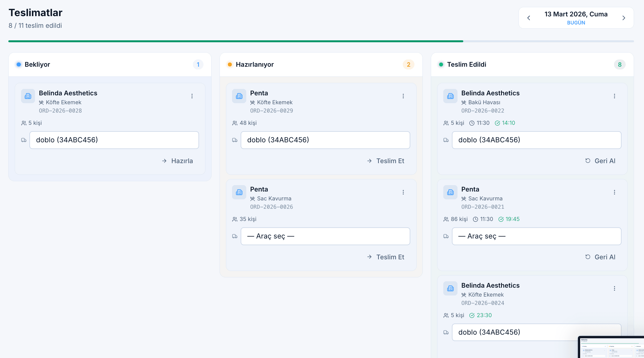Click the green delivery progress bar
Viewport: 644px width, 358px height.
(x=236, y=41)
